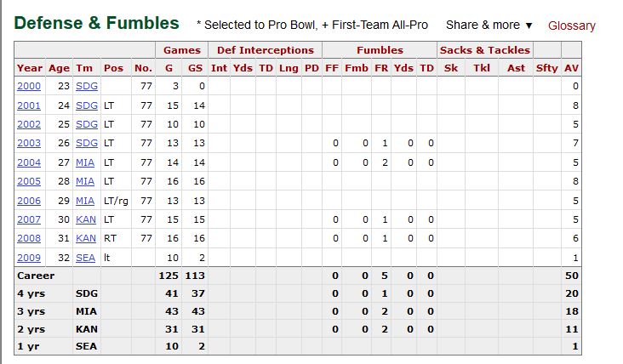Open the 2006 year link

[29, 200]
